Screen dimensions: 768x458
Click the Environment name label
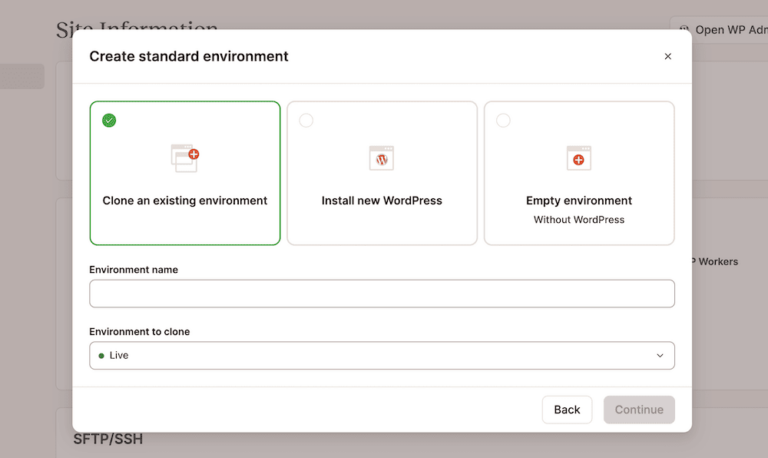point(133,269)
